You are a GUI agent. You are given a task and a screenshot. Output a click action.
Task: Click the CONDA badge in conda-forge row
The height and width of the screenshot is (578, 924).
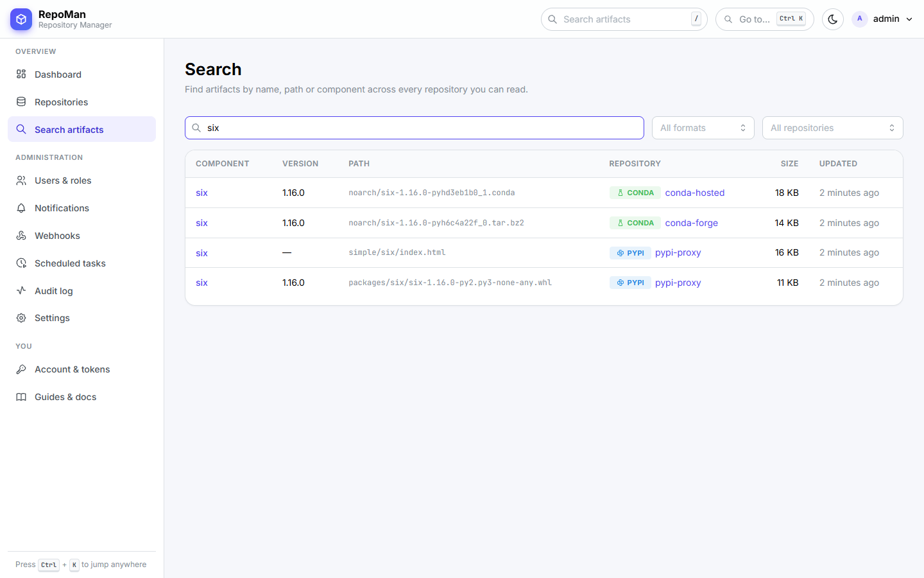click(x=635, y=223)
